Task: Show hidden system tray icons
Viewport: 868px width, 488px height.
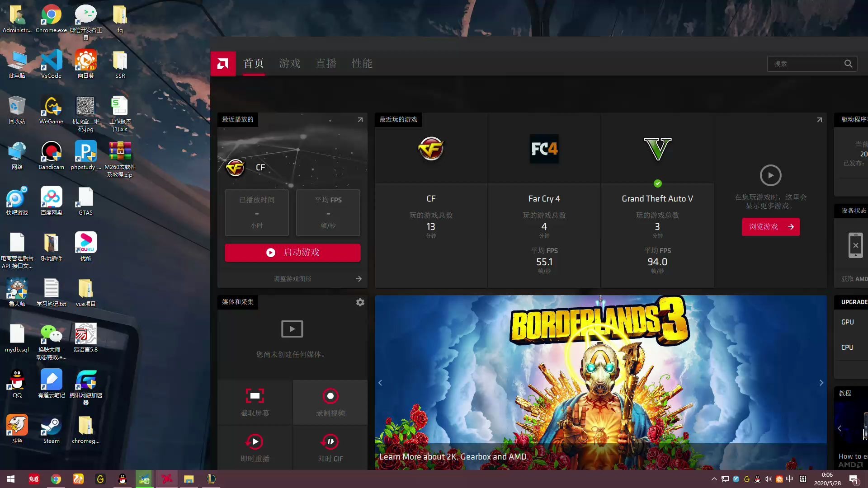Action: (x=714, y=479)
